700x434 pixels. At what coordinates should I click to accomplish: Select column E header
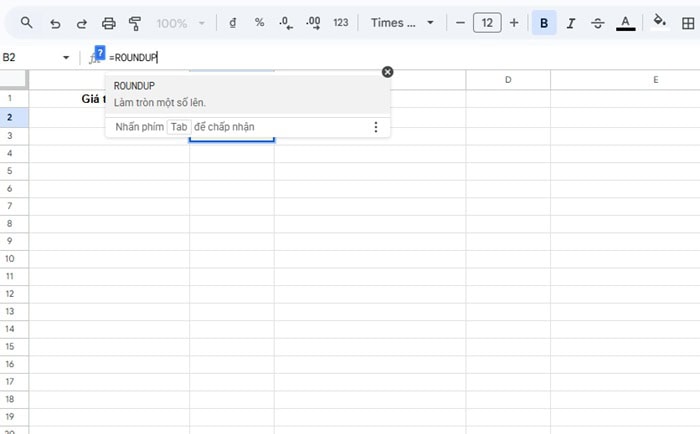655,80
